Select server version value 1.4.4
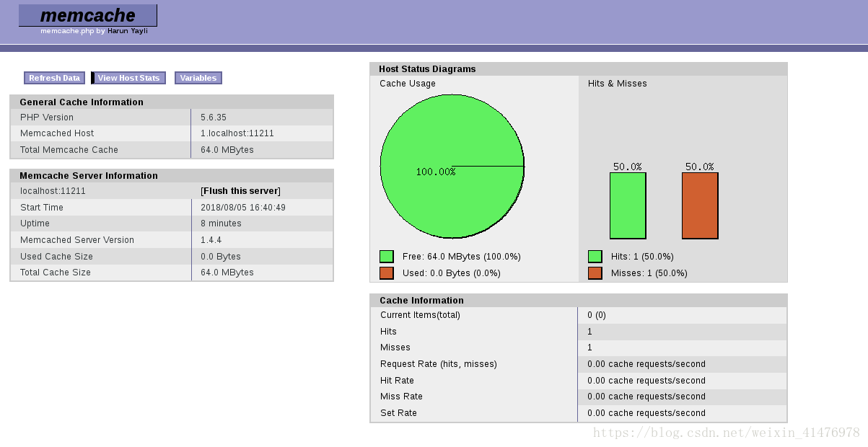Screen dimensions: 868x447 point(211,240)
